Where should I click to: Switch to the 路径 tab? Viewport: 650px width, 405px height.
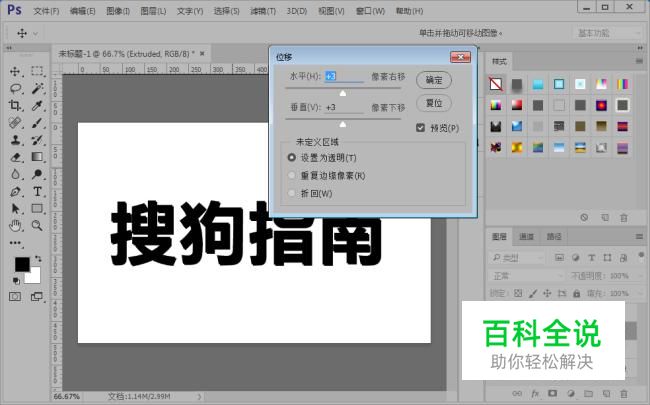(x=553, y=237)
